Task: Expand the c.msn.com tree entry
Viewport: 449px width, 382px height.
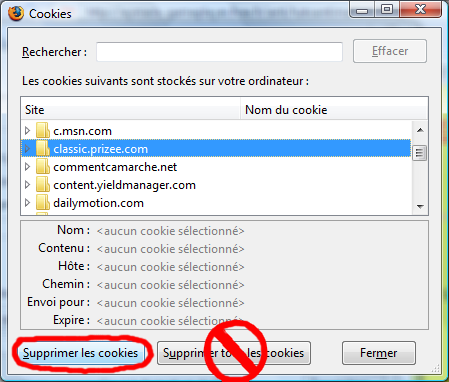Action: 28,131
